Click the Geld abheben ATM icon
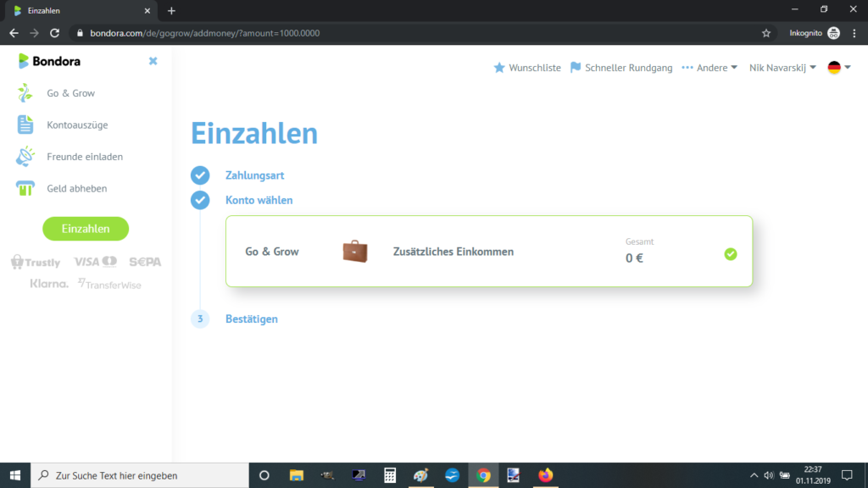The image size is (868, 488). (25, 188)
